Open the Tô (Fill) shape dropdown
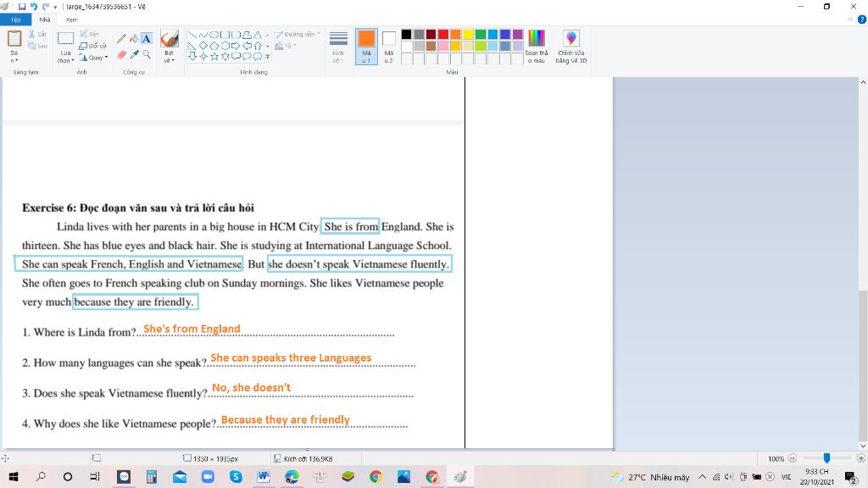This screenshot has width=868, height=488. 286,46
